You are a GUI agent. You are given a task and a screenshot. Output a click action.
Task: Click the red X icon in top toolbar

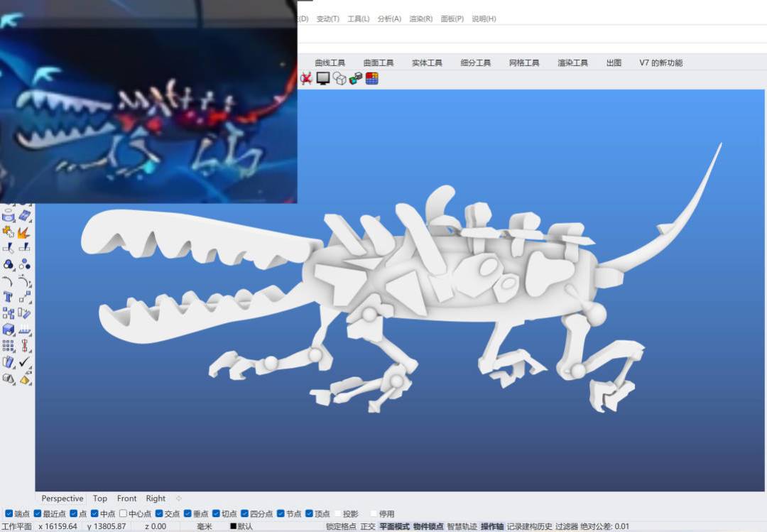306,78
